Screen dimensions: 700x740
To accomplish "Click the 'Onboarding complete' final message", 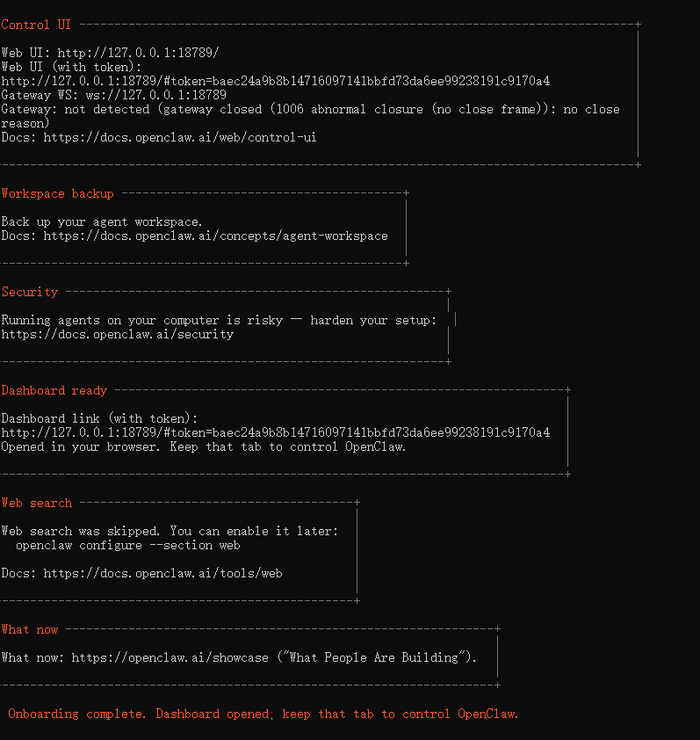I will click(x=263, y=714).
